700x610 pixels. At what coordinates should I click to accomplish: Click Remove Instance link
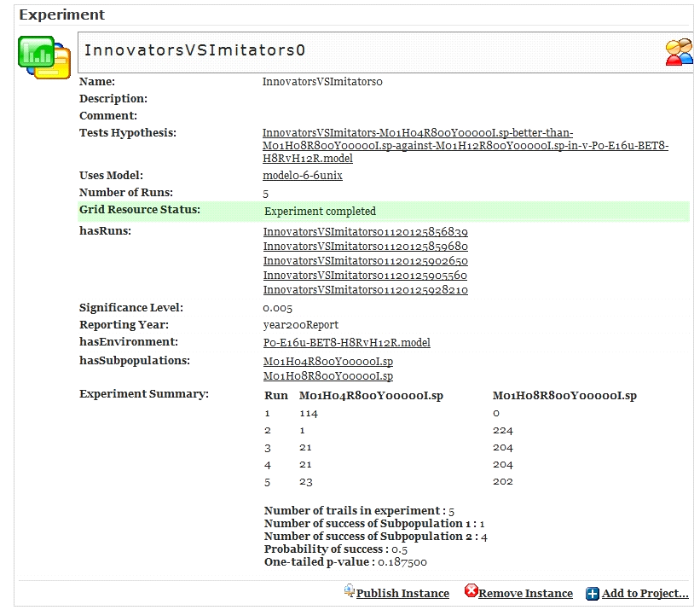coord(525,594)
